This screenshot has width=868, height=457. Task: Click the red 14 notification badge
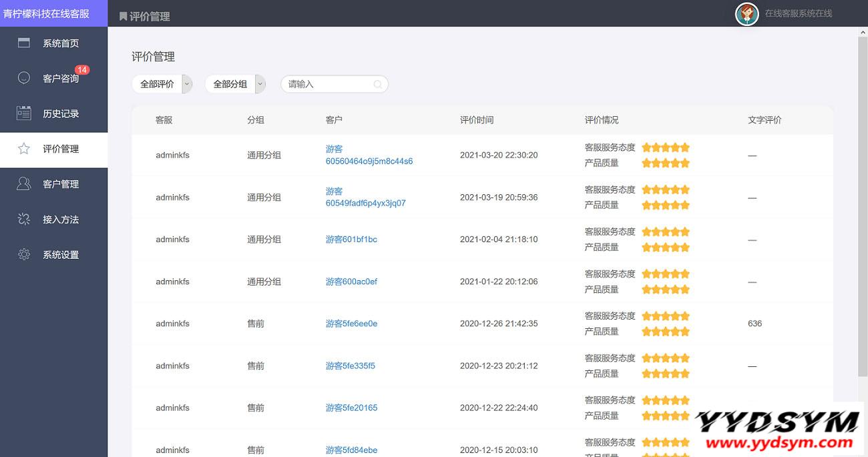pos(82,69)
